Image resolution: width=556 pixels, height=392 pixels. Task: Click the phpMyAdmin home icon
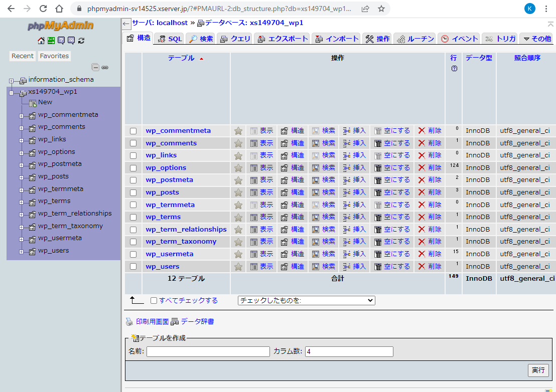coord(41,41)
